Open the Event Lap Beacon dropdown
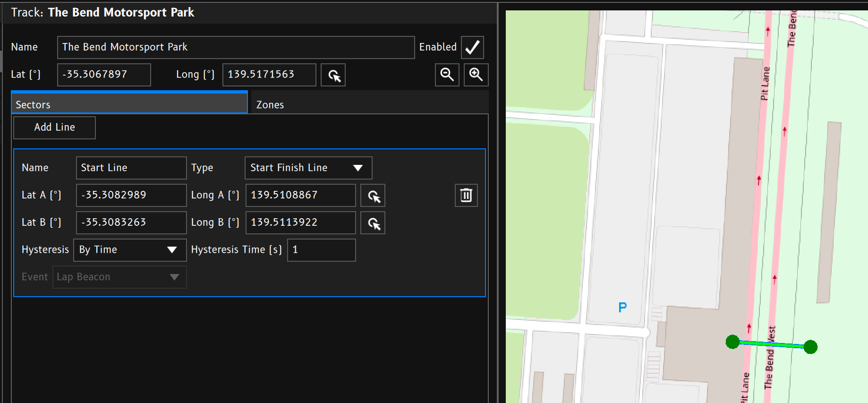868x403 pixels. pos(119,277)
